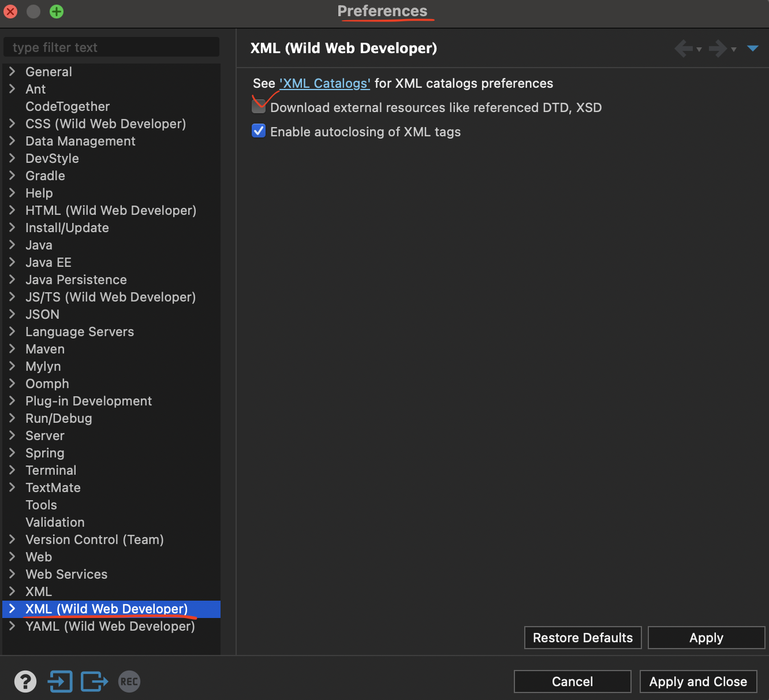Select the Web Services item
Screen dimensions: 769x700
(x=66, y=574)
